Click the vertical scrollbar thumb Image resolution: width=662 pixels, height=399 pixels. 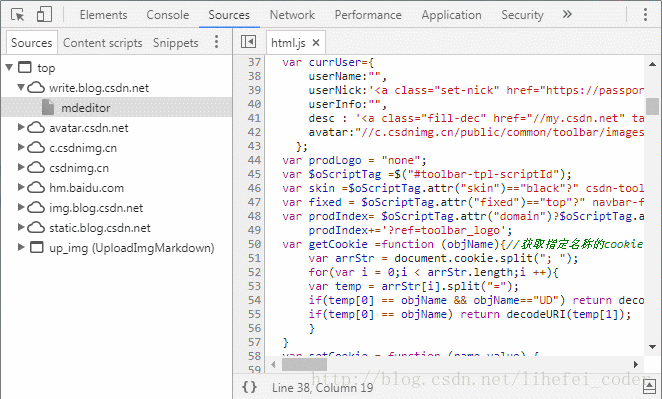click(x=652, y=106)
